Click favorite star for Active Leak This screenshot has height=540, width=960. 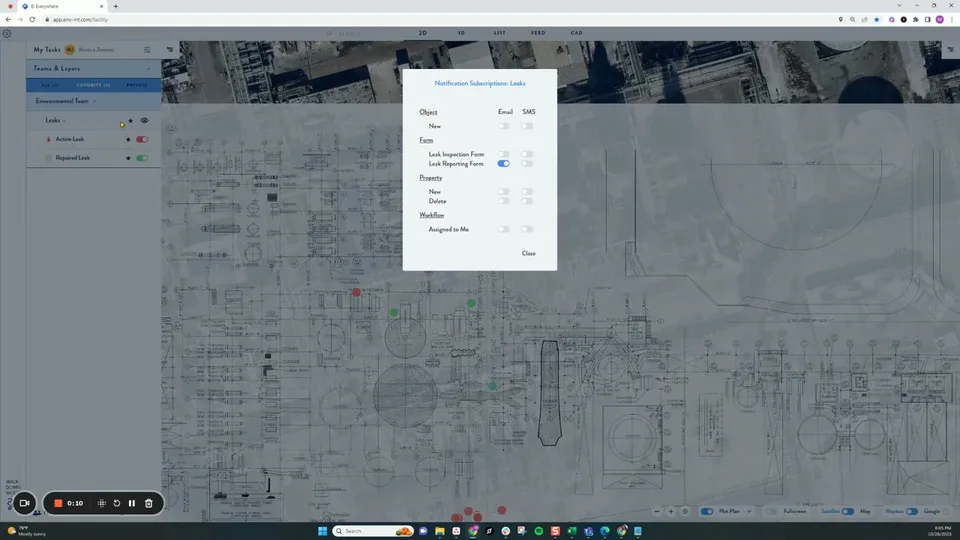[129, 140]
